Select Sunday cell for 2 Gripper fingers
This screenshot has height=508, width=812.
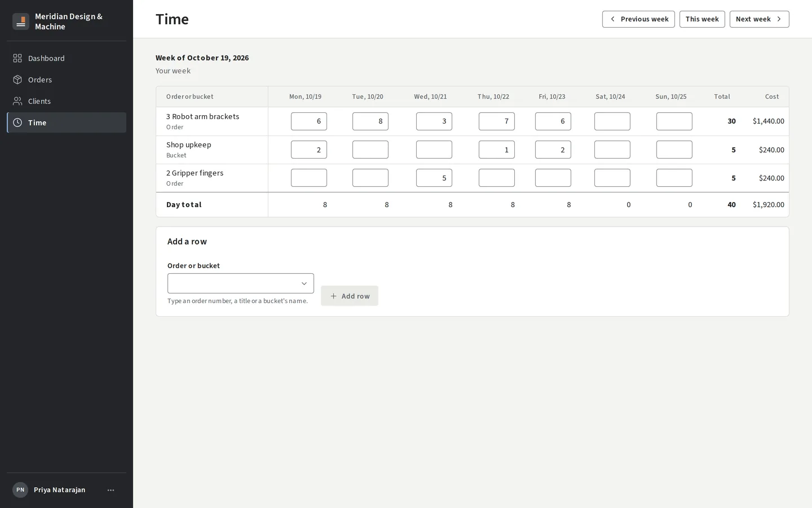pyautogui.click(x=674, y=178)
